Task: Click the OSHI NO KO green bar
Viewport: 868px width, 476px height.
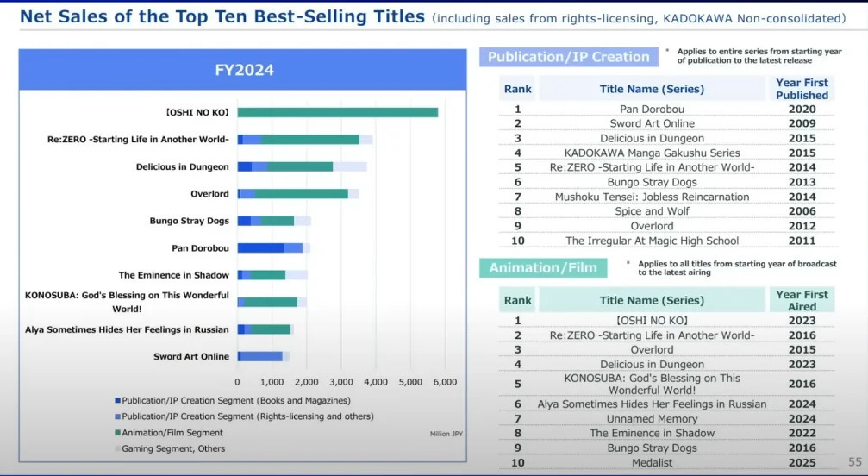Action: 337,112
